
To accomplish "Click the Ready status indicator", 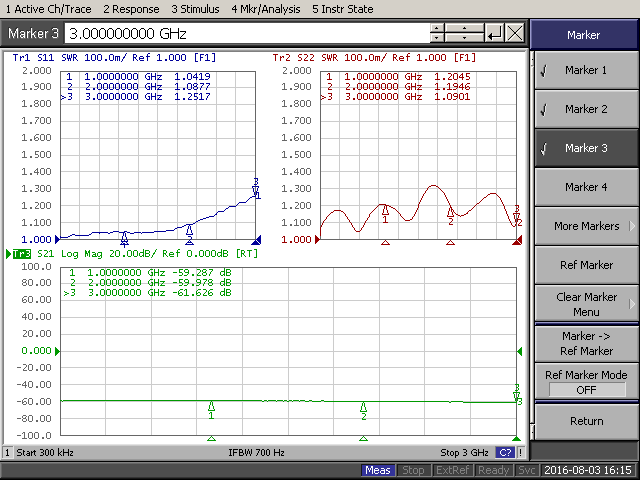I will (493, 470).
